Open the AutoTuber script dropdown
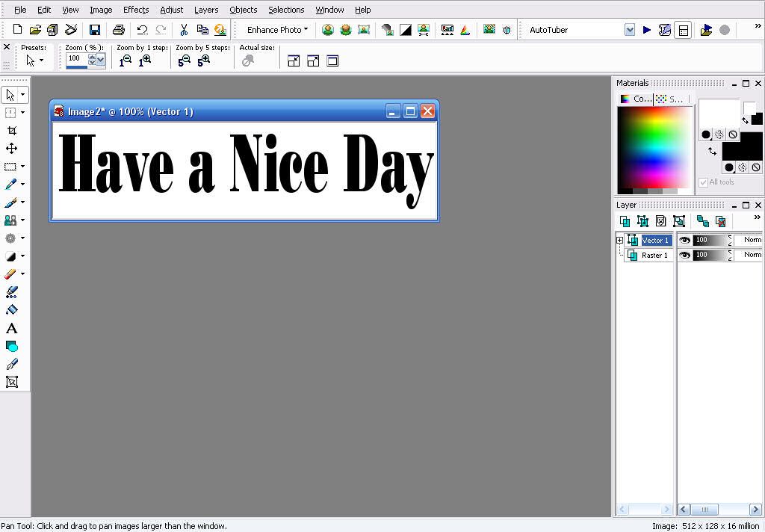 click(630, 30)
